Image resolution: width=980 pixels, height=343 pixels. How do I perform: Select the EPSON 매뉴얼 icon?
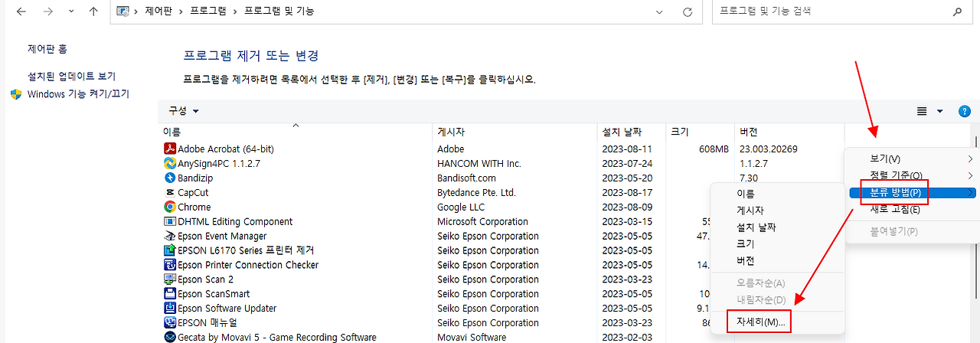[x=170, y=322]
